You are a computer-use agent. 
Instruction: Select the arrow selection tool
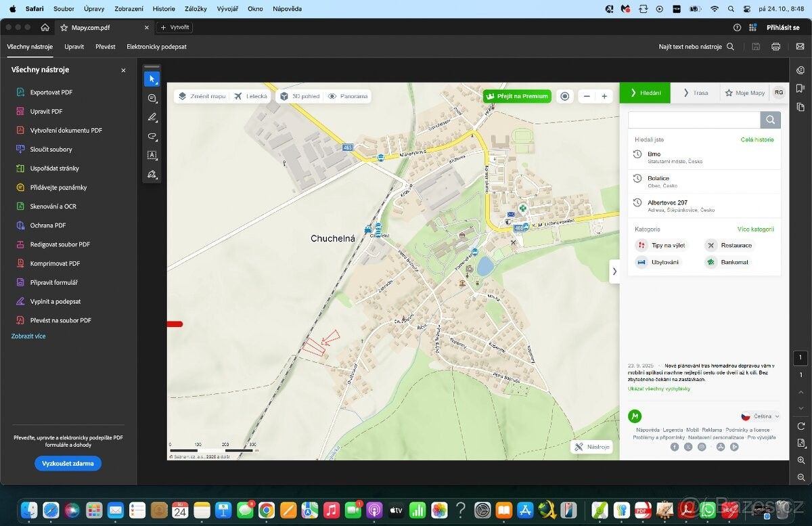click(x=152, y=79)
